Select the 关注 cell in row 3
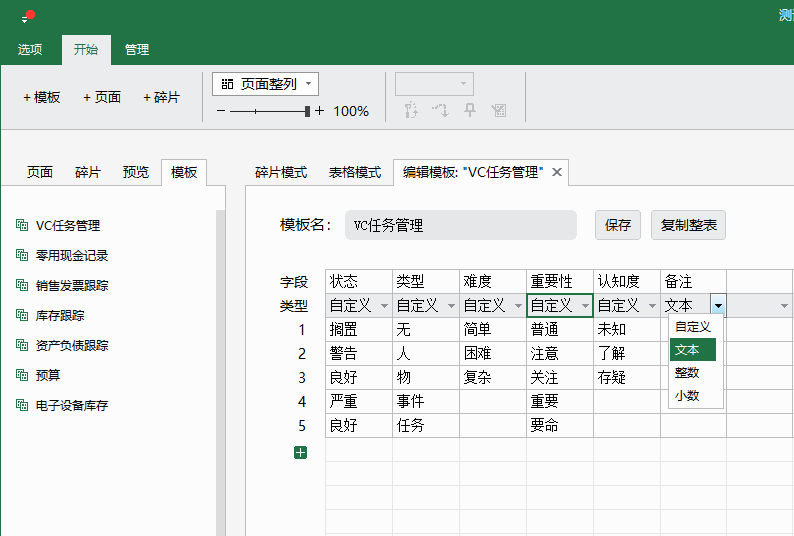This screenshot has width=794, height=536. (x=560, y=377)
